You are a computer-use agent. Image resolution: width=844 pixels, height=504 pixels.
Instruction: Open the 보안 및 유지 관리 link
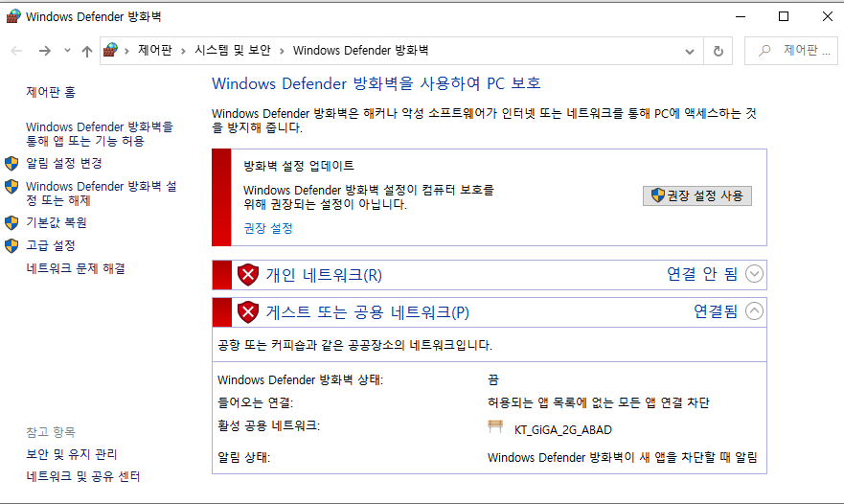pyautogui.click(x=72, y=454)
